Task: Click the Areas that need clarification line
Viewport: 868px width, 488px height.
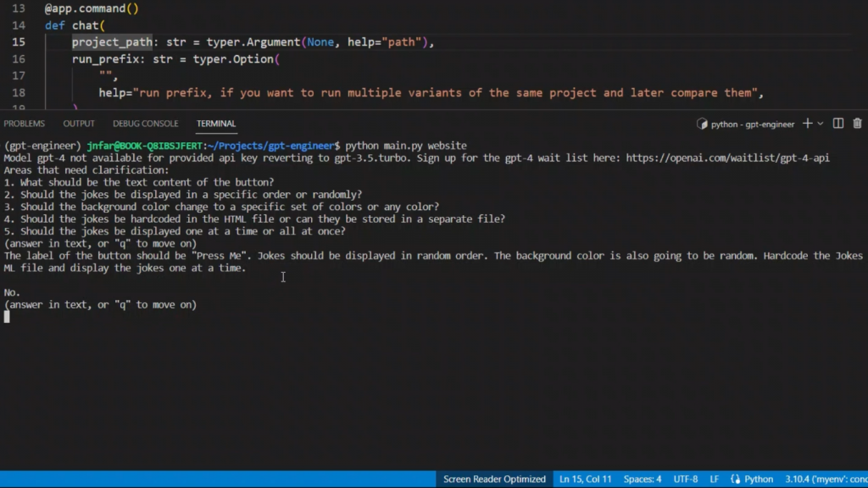Action: tap(86, 169)
